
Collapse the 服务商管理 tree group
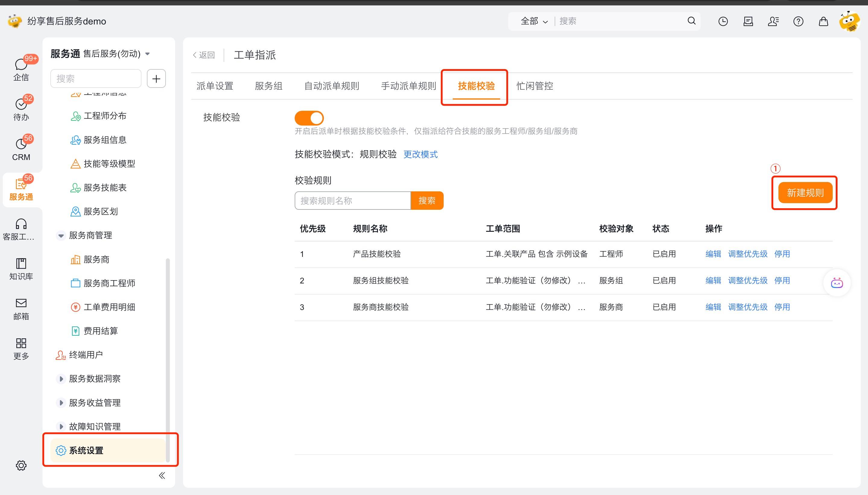61,235
